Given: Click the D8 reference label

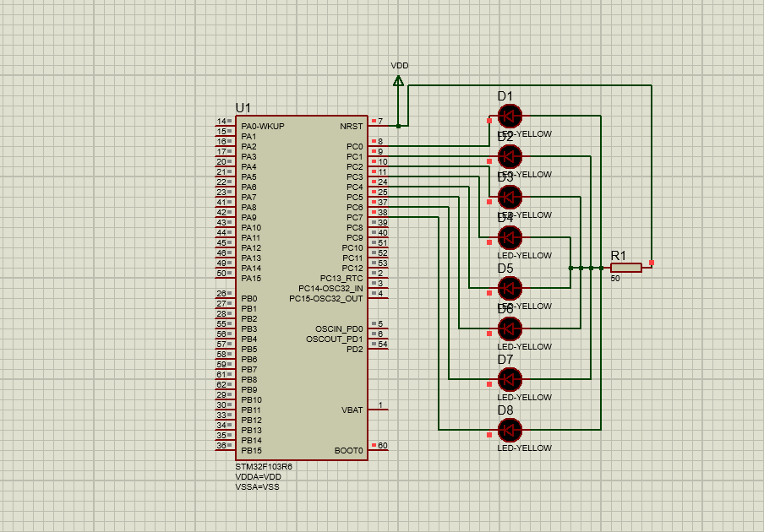Looking at the screenshot, I should (505, 410).
